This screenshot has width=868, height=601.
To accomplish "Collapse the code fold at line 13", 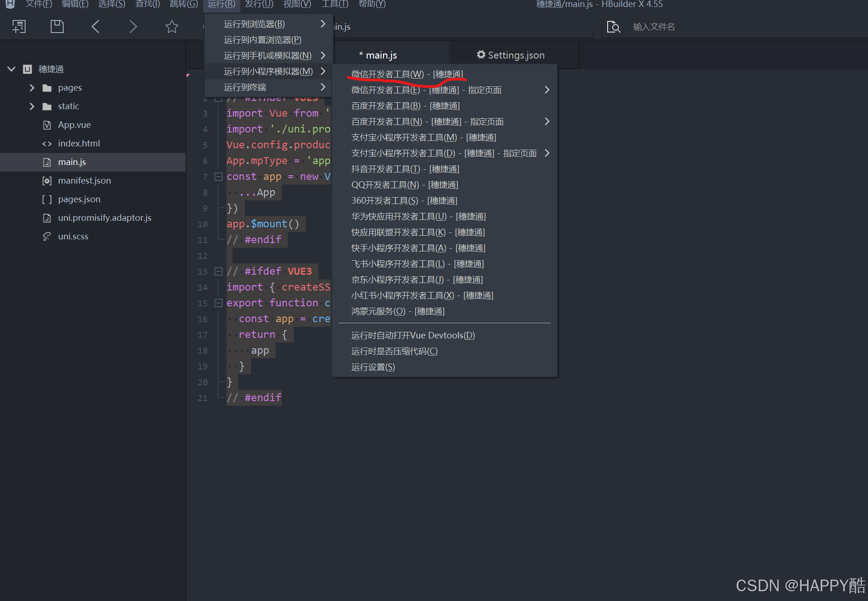I will click(218, 271).
